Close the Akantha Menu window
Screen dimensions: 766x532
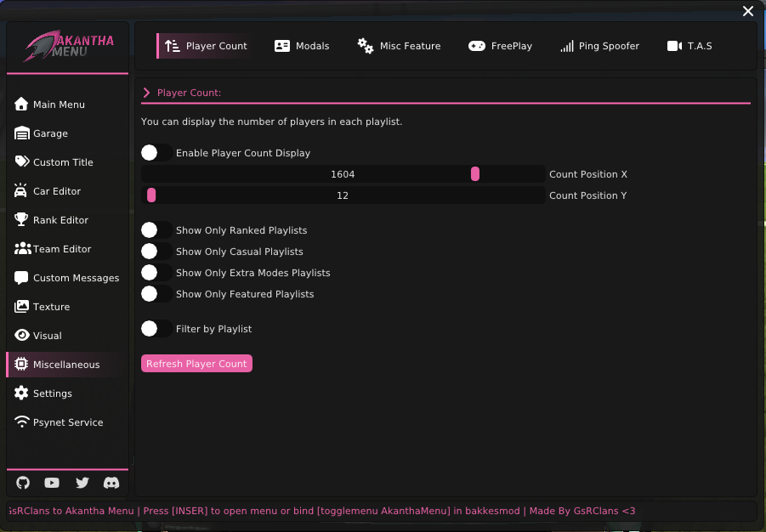click(748, 11)
